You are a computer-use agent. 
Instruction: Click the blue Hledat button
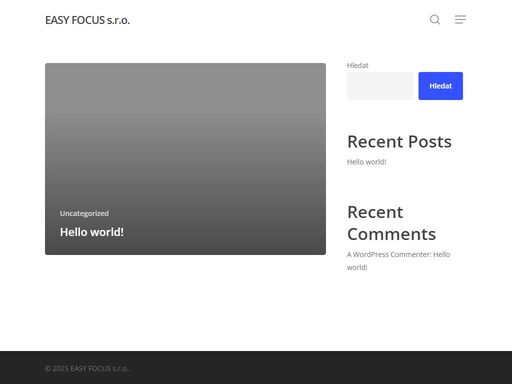point(440,86)
